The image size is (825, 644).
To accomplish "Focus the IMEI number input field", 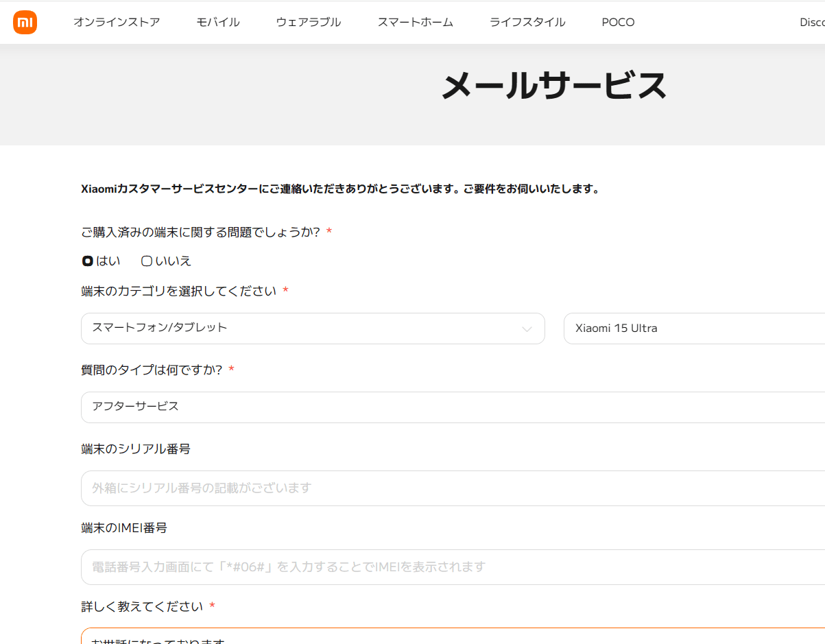I will [453, 567].
